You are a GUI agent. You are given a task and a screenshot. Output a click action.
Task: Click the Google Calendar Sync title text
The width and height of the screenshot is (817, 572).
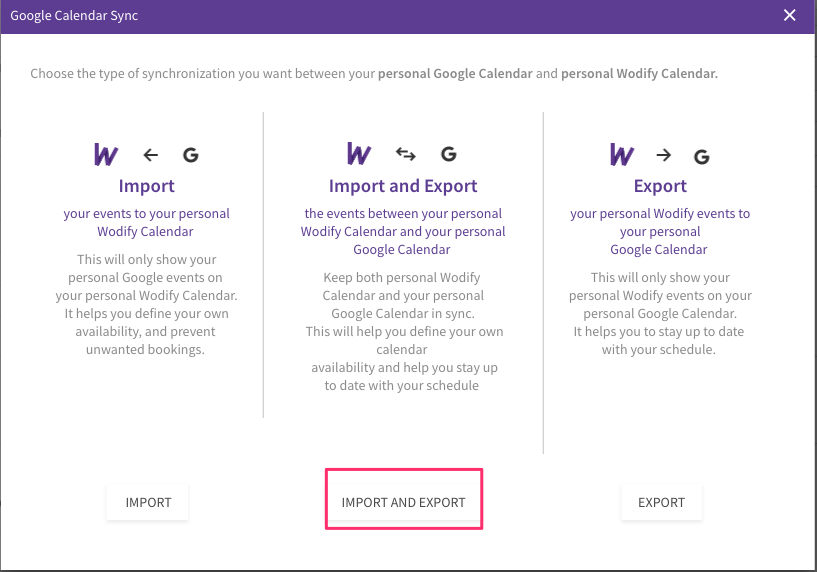click(x=74, y=16)
